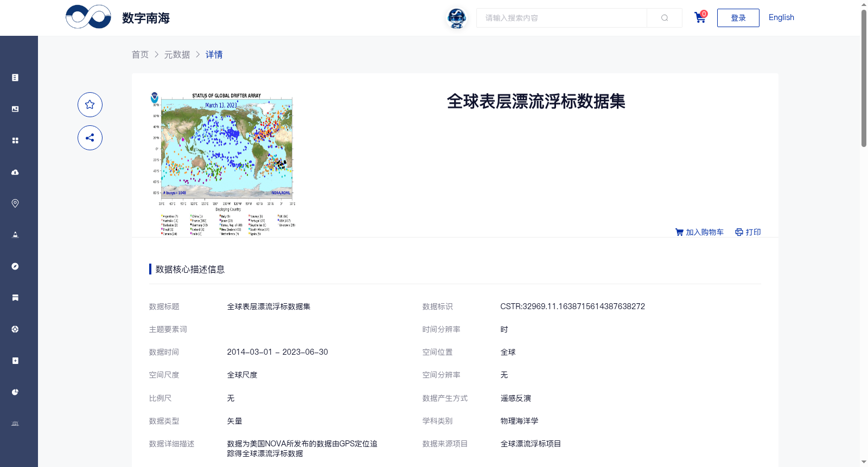Select the identifier CSTR:32969.11.1638715614387638272
This screenshot has width=868, height=467.
tap(572, 306)
